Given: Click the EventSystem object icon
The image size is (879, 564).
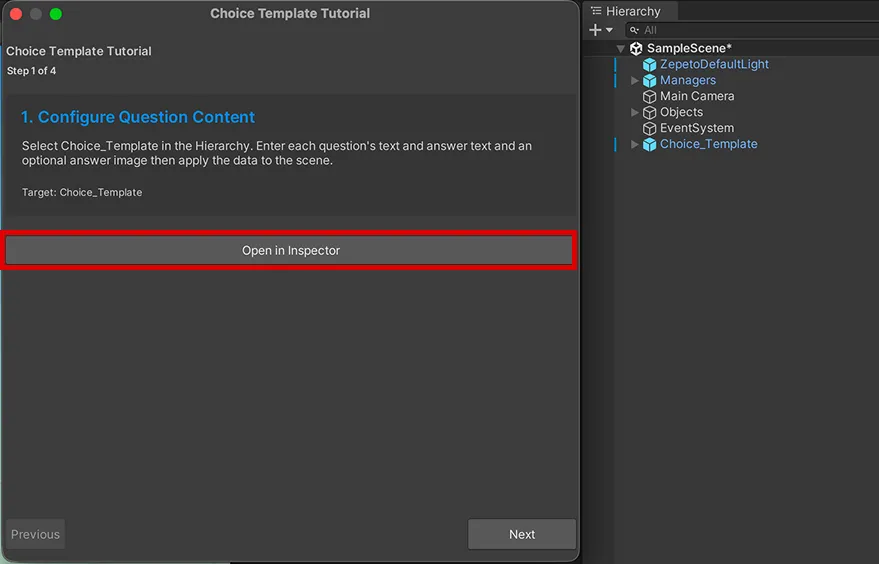Looking at the screenshot, I should (x=649, y=128).
